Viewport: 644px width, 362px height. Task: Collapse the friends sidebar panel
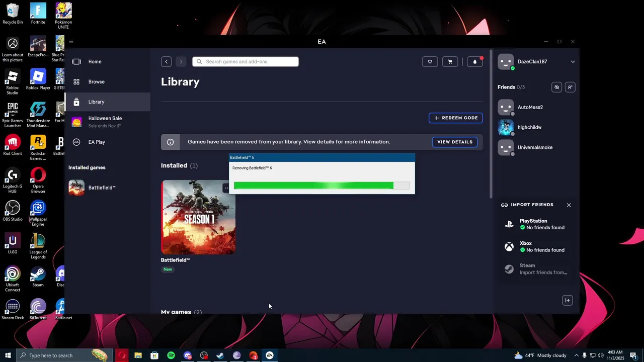click(568, 300)
